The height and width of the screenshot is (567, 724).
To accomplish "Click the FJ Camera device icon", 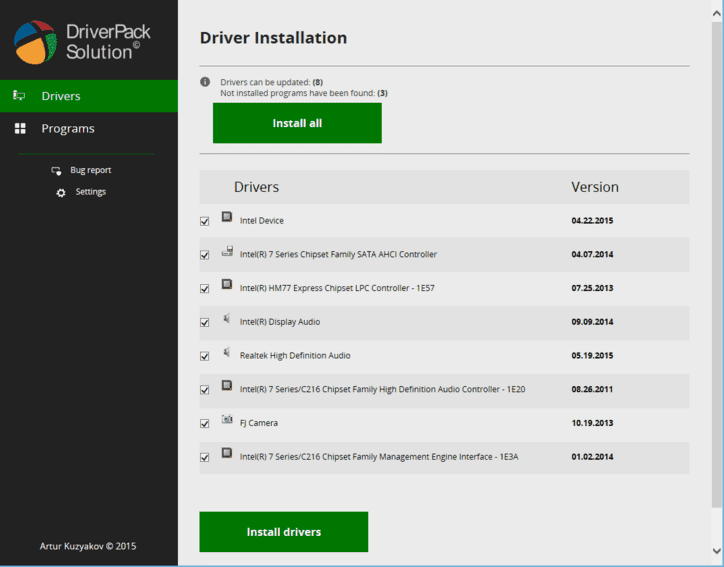I will 227,419.
